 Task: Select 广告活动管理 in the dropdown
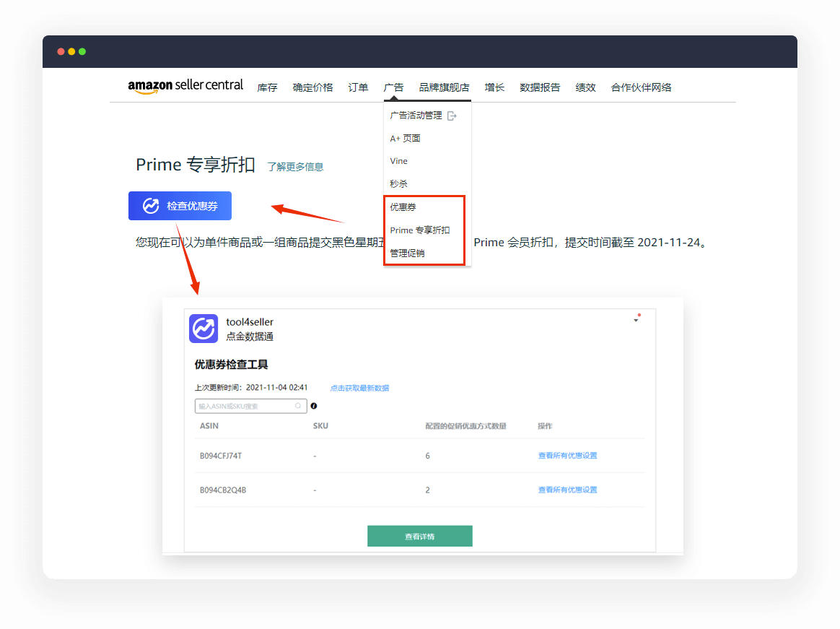pos(416,116)
